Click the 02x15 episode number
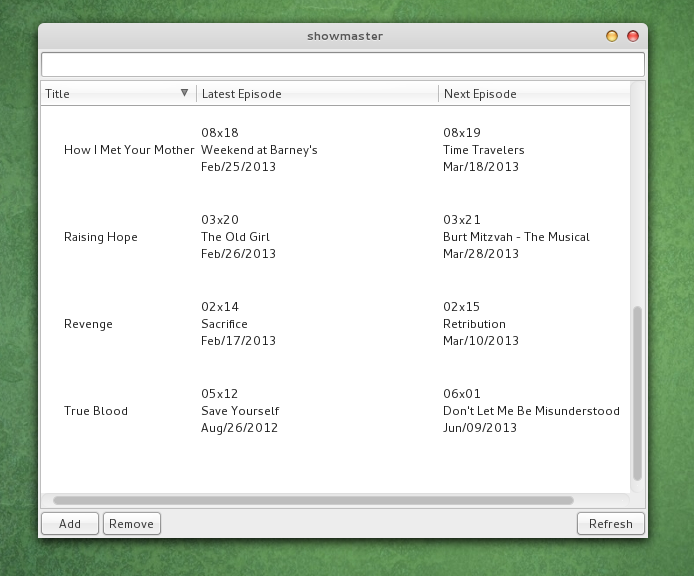694x576 pixels. 462,306
